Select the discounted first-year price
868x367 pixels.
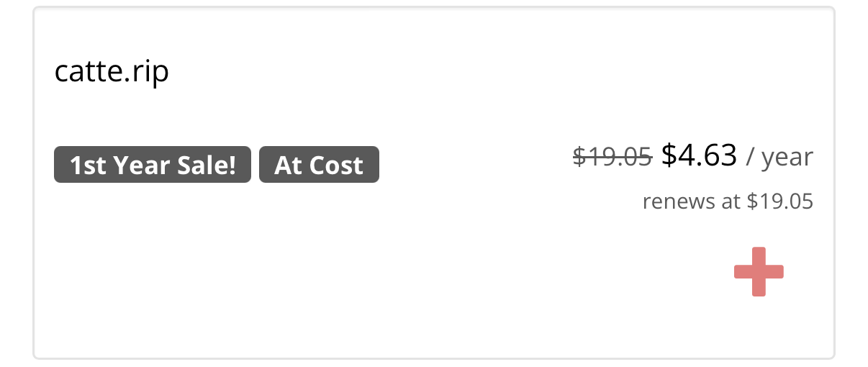pyautogui.click(x=699, y=155)
